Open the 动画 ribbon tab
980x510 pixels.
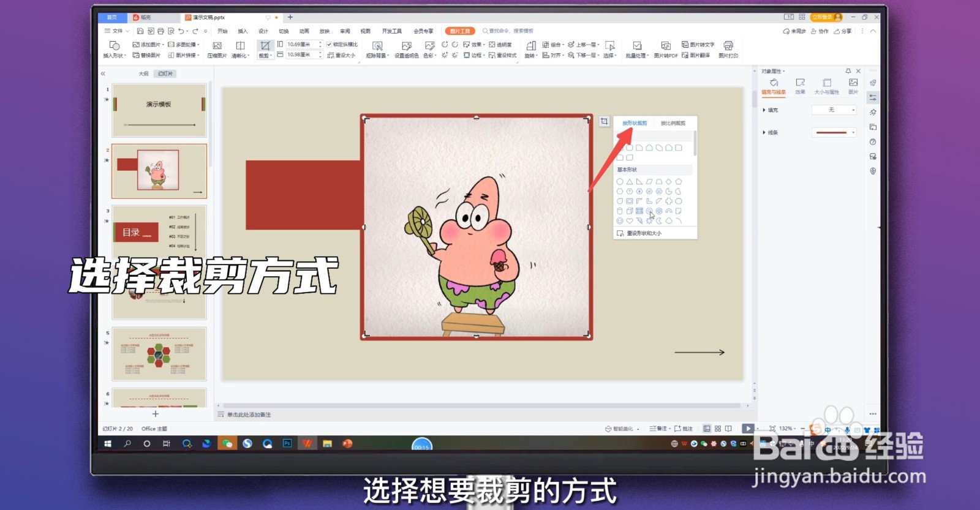[x=304, y=31]
